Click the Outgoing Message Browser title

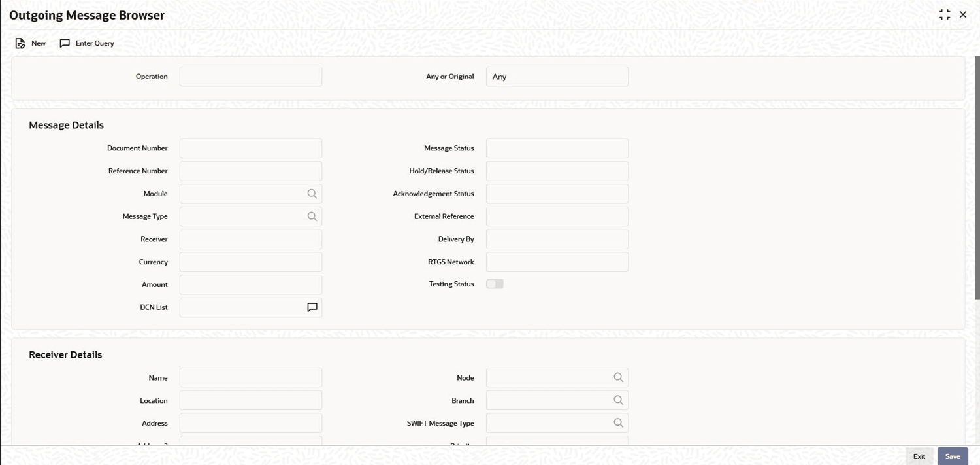87,14
